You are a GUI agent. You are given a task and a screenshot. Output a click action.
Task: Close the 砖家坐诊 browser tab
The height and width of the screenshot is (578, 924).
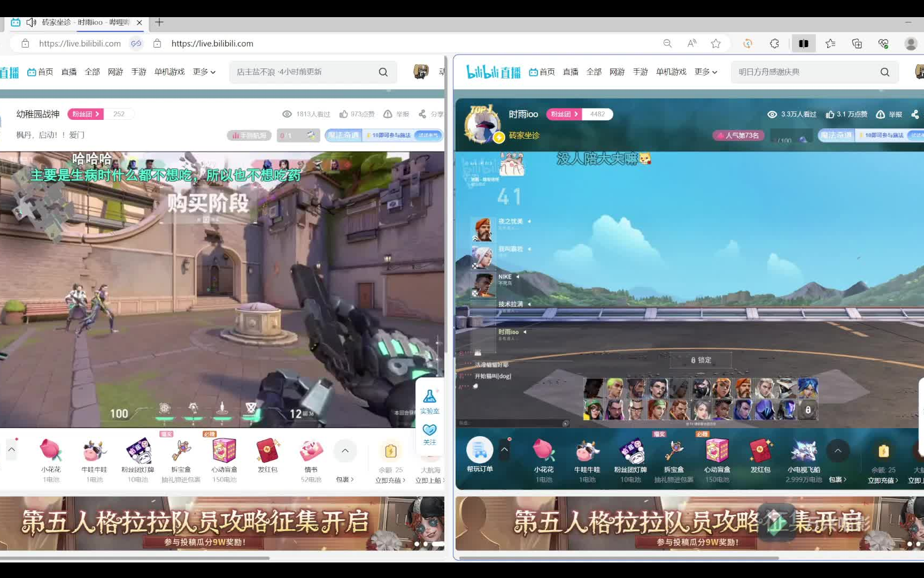pyautogui.click(x=139, y=22)
